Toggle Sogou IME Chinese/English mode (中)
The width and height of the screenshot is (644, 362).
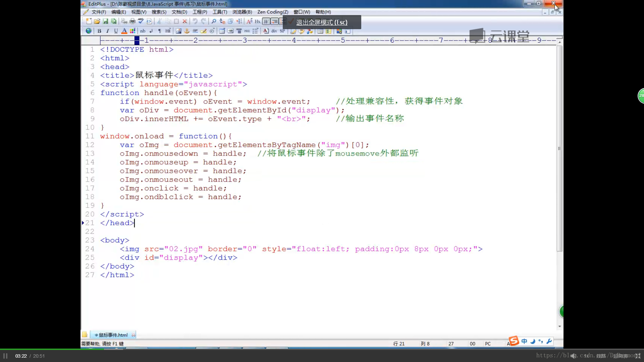click(524, 341)
